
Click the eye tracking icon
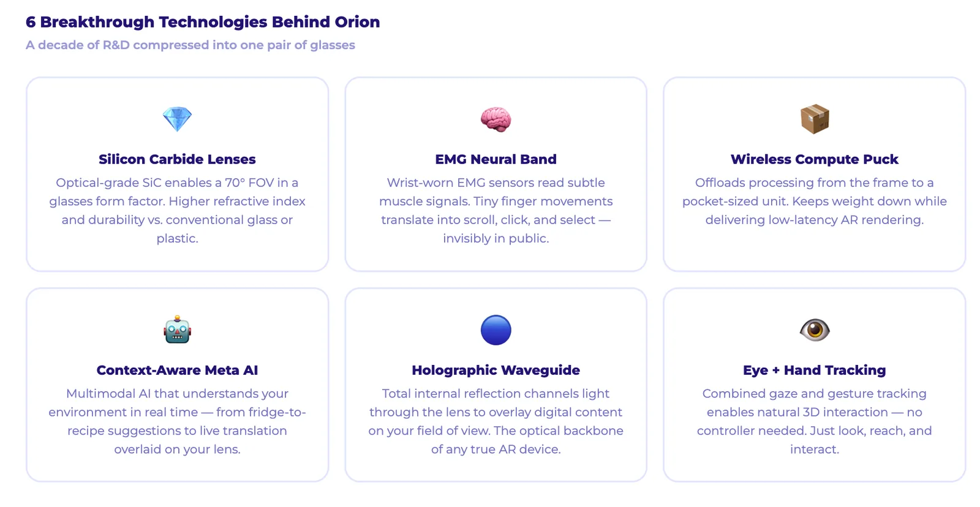click(x=814, y=330)
